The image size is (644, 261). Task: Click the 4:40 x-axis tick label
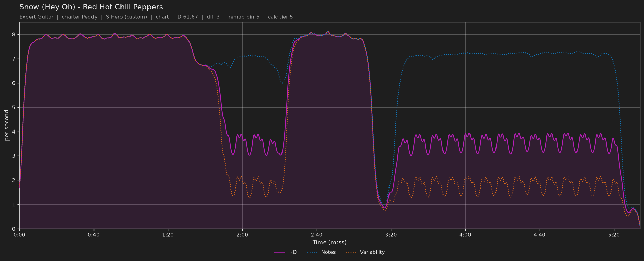click(539, 235)
